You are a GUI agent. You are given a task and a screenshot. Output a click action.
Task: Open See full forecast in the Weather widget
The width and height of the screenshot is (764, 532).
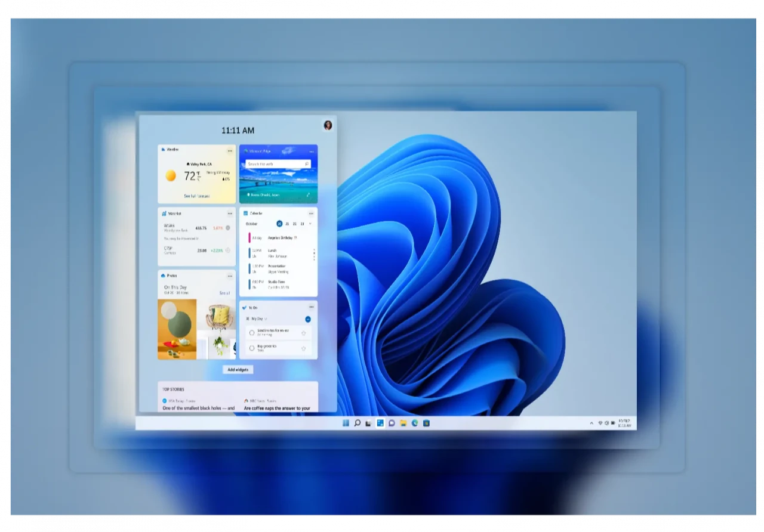click(x=196, y=195)
